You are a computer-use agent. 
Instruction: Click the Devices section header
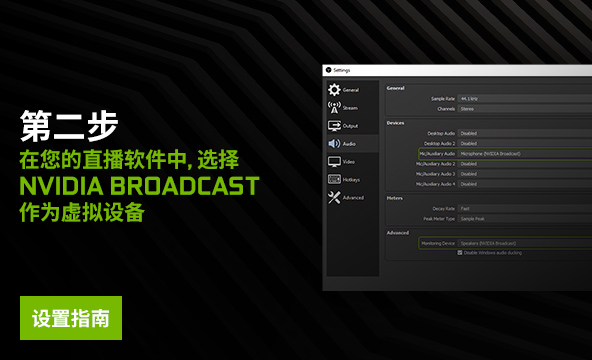point(395,123)
